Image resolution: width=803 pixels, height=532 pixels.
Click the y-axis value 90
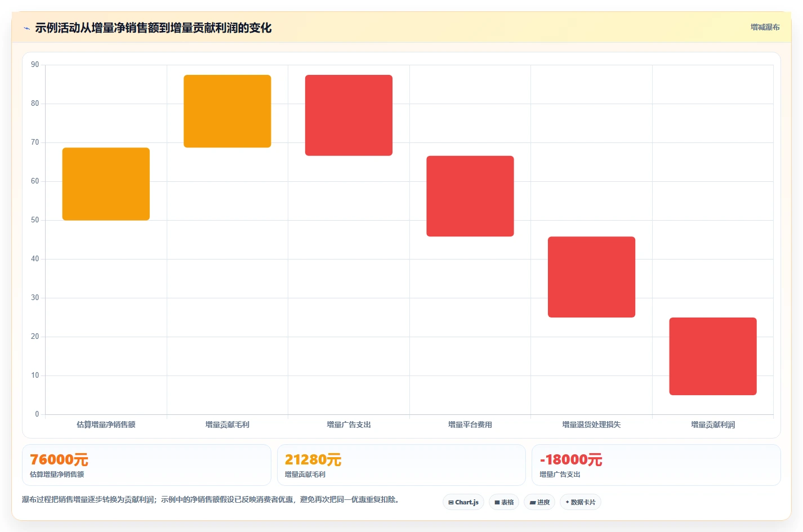[x=35, y=65]
